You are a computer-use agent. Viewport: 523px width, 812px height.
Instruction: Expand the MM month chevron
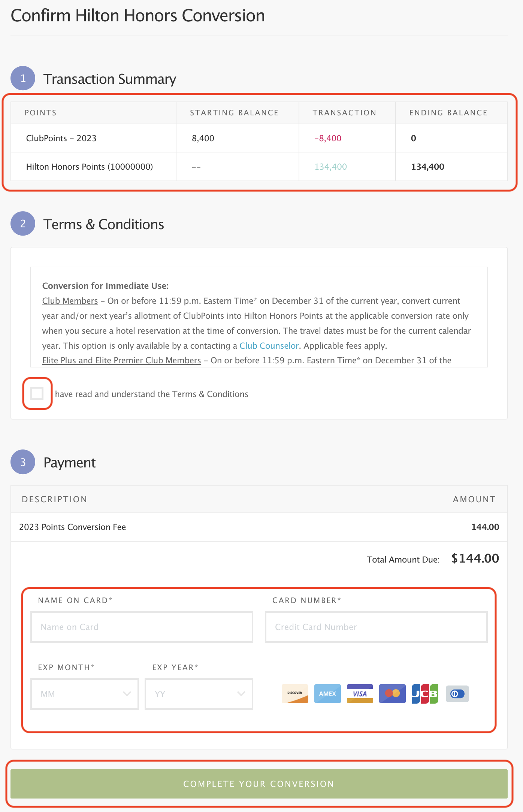click(x=128, y=694)
